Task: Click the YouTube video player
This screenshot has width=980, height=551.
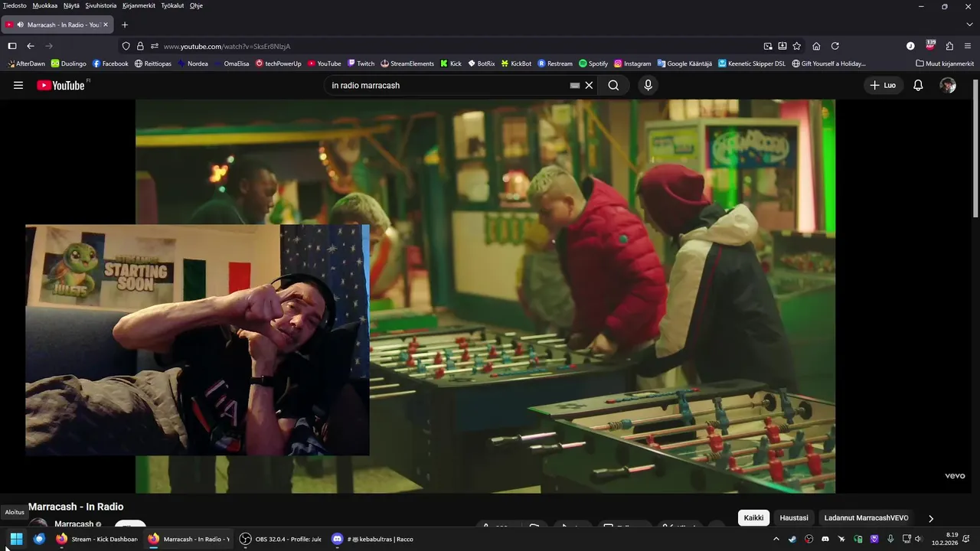Action: [485, 296]
